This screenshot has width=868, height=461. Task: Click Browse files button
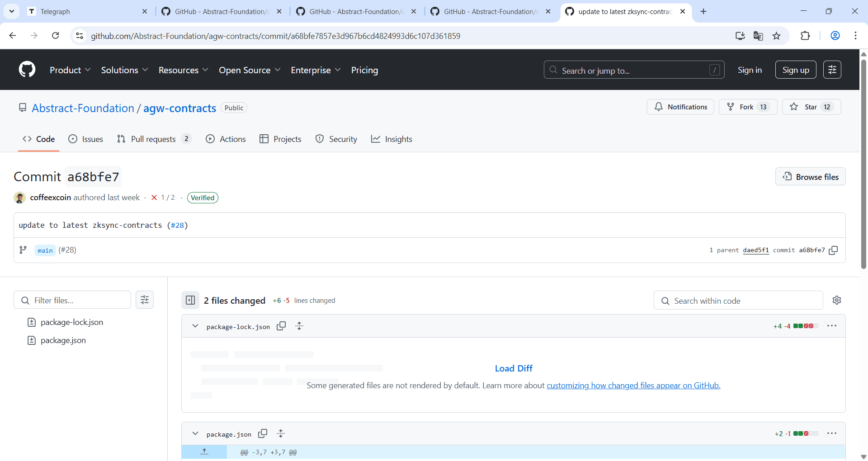point(811,177)
